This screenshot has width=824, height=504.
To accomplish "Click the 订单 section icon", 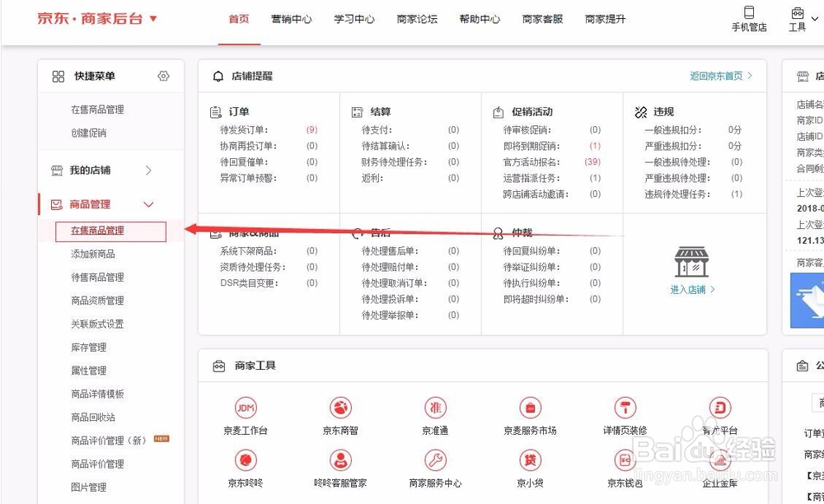I will pyautogui.click(x=215, y=112).
